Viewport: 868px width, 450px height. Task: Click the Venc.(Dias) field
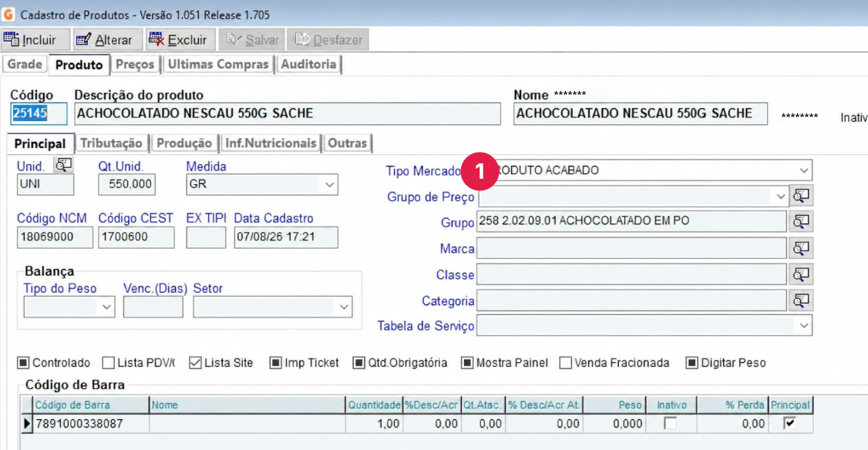pos(153,307)
